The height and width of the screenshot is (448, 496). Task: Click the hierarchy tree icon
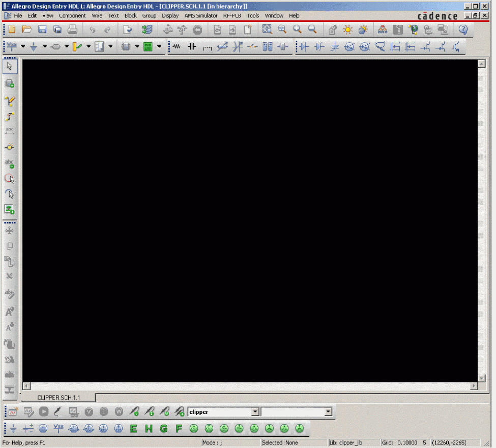[383, 30]
